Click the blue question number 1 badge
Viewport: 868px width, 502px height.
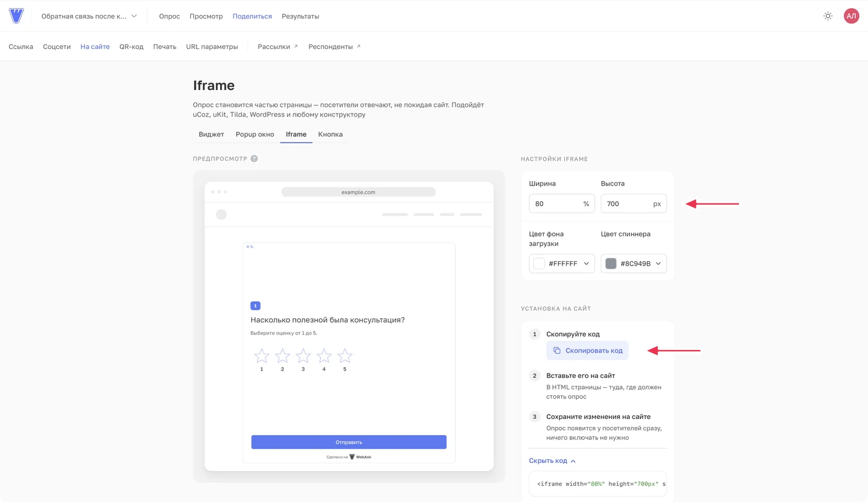tap(255, 306)
